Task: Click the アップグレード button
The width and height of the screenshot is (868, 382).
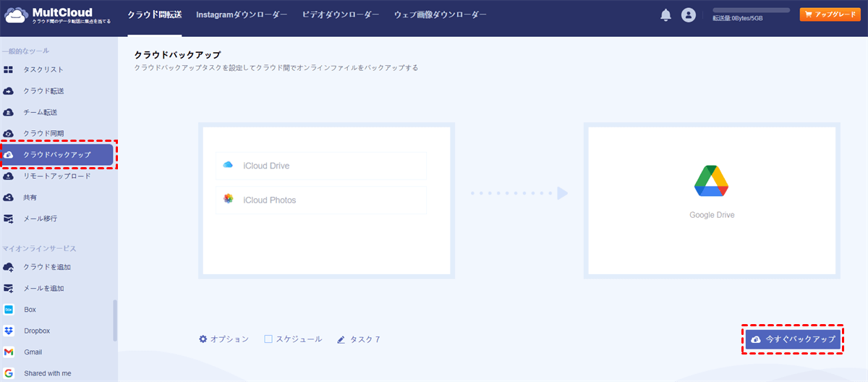Action: [830, 14]
